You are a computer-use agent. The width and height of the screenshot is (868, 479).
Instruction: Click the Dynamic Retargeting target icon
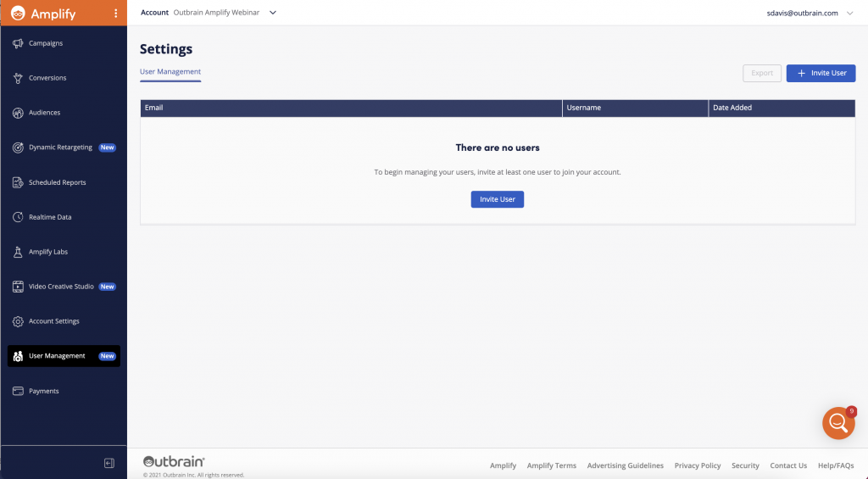18,148
